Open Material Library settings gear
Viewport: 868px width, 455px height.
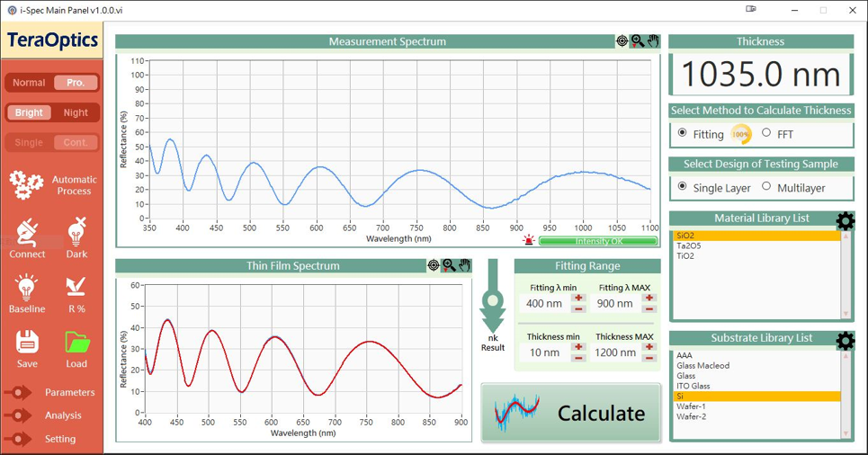pyautogui.click(x=845, y=220)
